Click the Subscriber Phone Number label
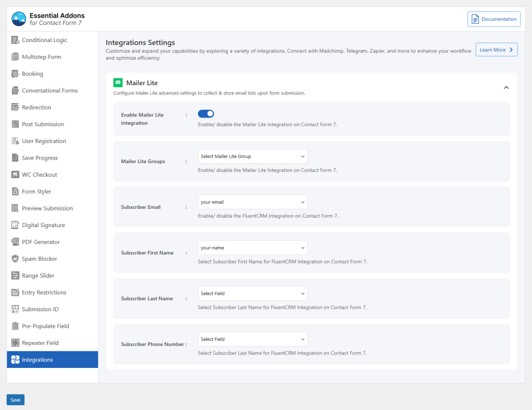Screen dimensions: 532x410 click(152, 344)
